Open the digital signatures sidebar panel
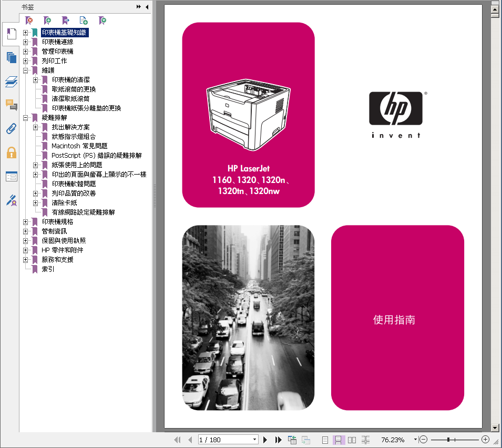Screen dimensions: 502x448 12,200
